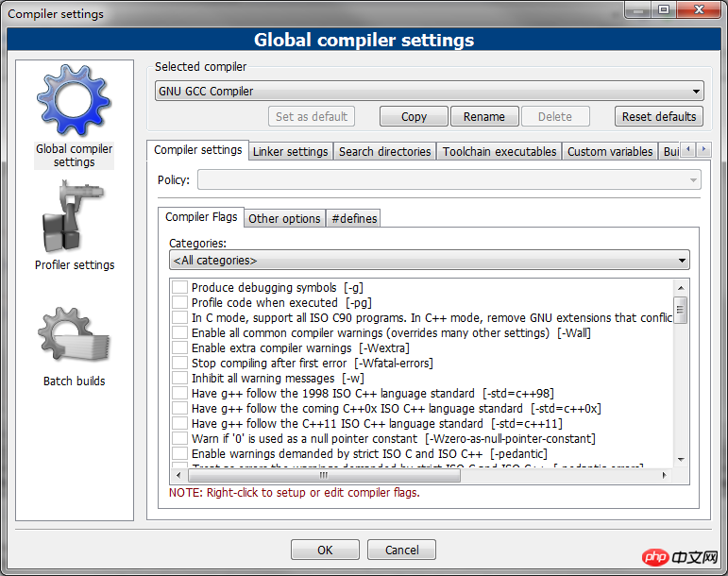
Task: Click vertical scrollbar thumb in flags list
Action: tap(681, 310)
